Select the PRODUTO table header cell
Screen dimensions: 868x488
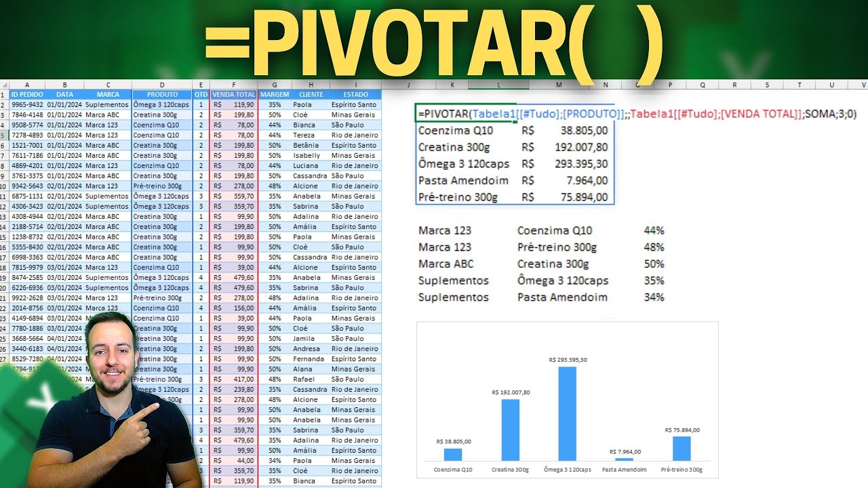(162, 95)
